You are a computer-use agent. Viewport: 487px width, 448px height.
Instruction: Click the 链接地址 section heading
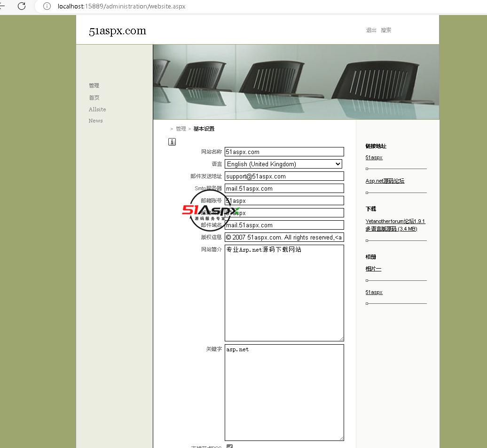pyautogui.click(x=376, y=146)
